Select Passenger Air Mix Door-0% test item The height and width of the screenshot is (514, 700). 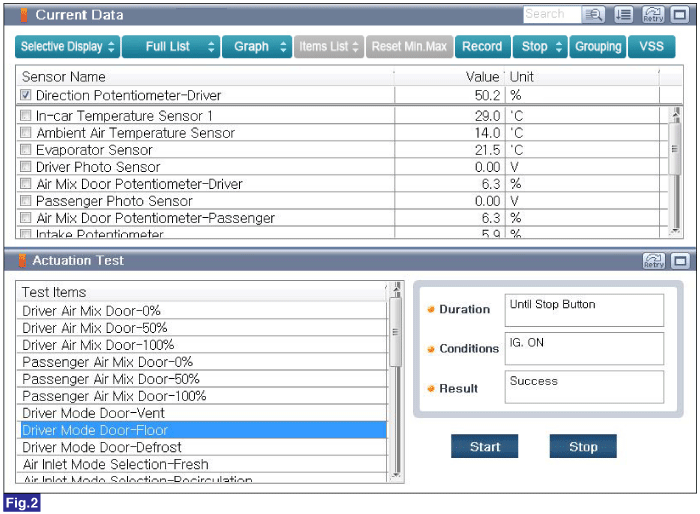[202, 361]
